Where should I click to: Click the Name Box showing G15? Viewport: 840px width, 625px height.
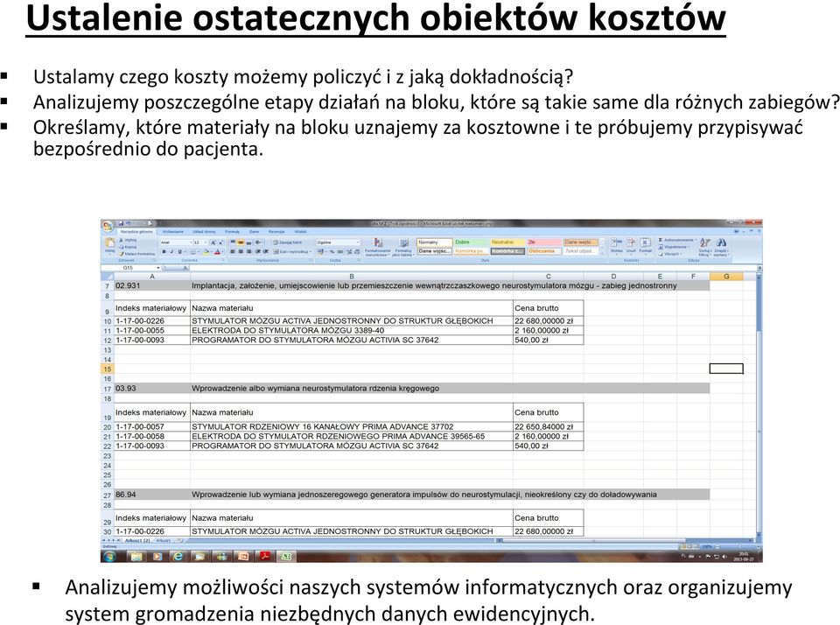coord(128,268)
